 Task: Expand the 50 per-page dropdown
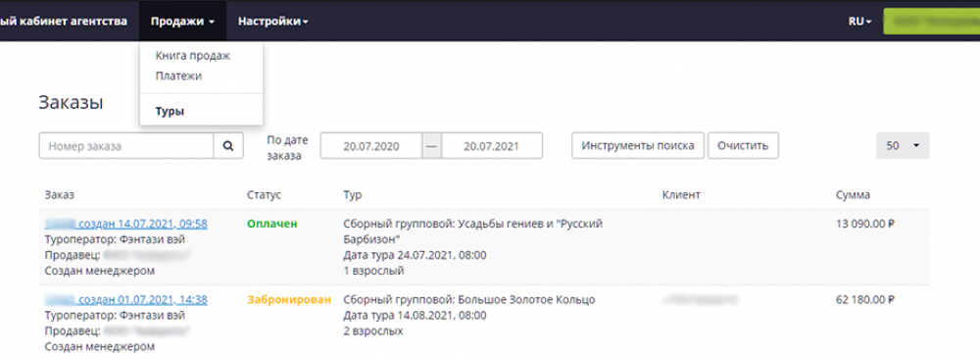[x=904, y=145]
